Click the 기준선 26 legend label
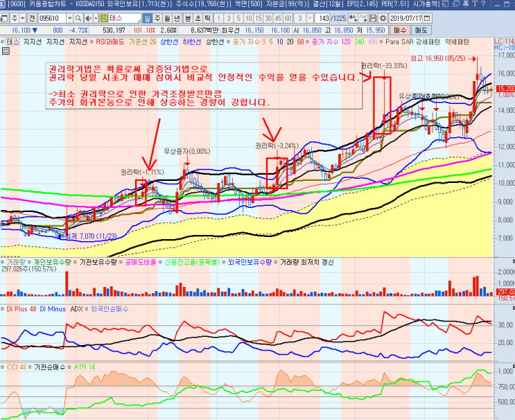This screenshot has width=515, height=420. pyautogui.click(x=143, y=42)
